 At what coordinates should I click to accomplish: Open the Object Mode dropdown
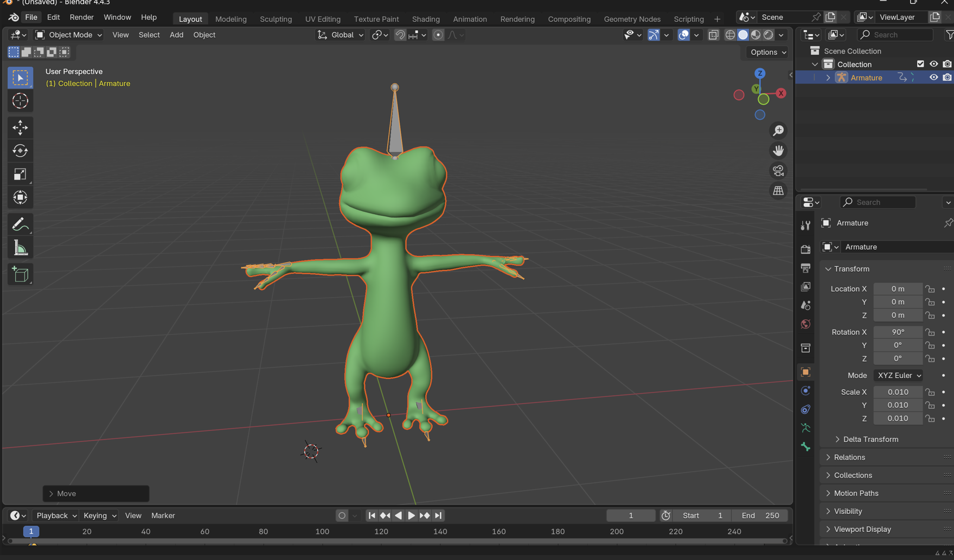69,35
